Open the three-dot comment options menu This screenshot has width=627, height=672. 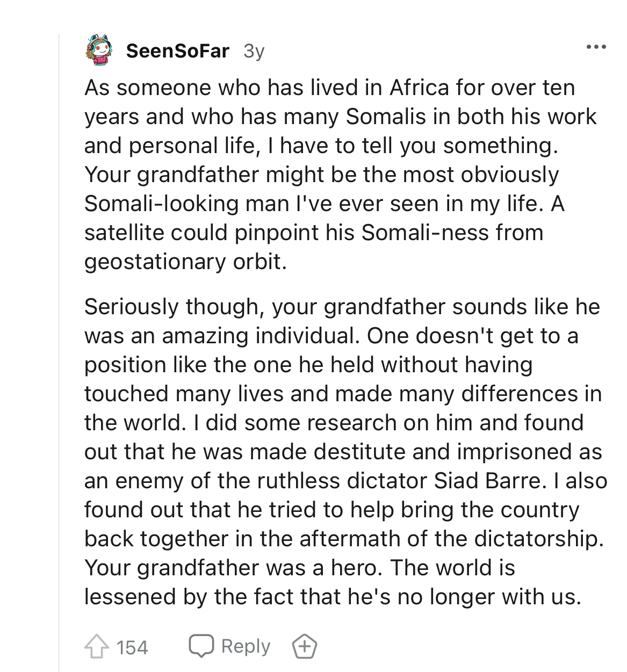pyautogui.click(x=596, y=48)
